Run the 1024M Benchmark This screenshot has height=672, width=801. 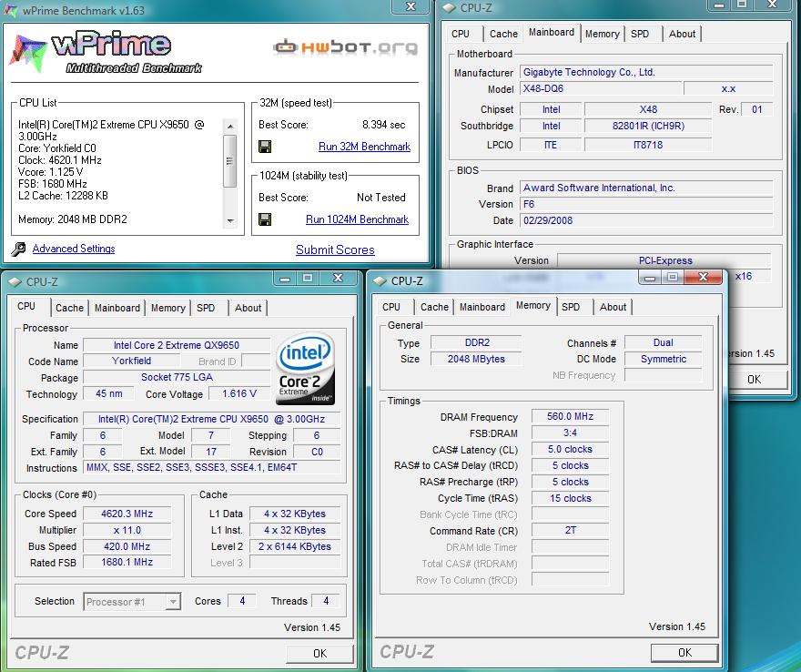(x=357, y=219)
